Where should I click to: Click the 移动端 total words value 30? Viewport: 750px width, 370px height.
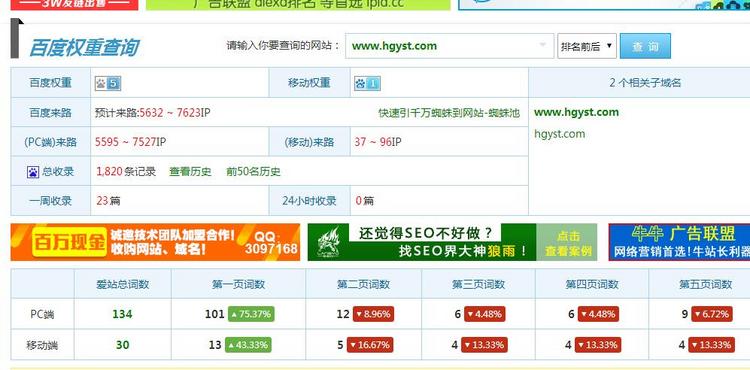(122, 345)
